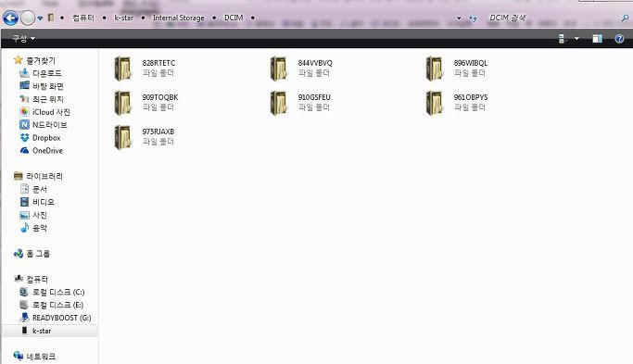Open the 음악 library
Screen dimensions: 633x364
click(x=40, y=228)
